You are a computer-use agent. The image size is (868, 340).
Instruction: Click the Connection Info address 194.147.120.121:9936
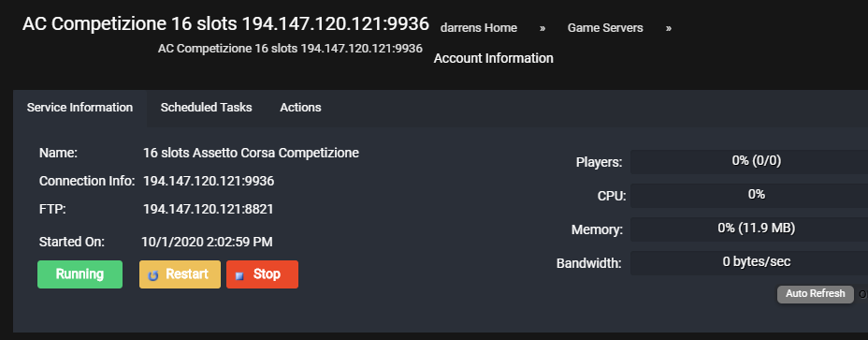pyautogui.click(x=209, y=182)
